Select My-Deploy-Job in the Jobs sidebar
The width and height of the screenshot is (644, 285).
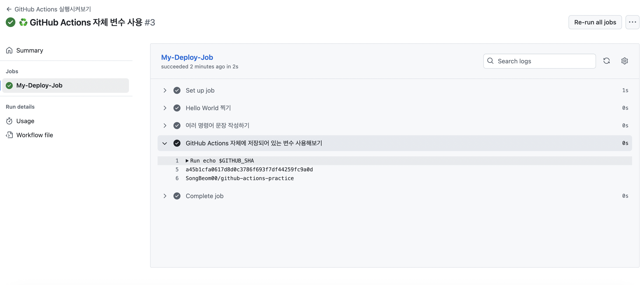coord(66,86)
